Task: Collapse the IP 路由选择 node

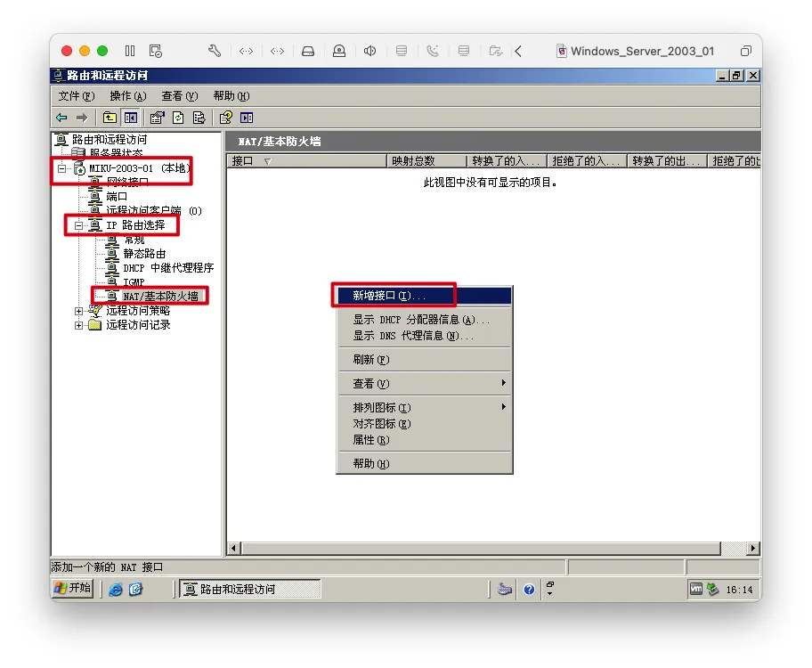Action: [78, 225]
